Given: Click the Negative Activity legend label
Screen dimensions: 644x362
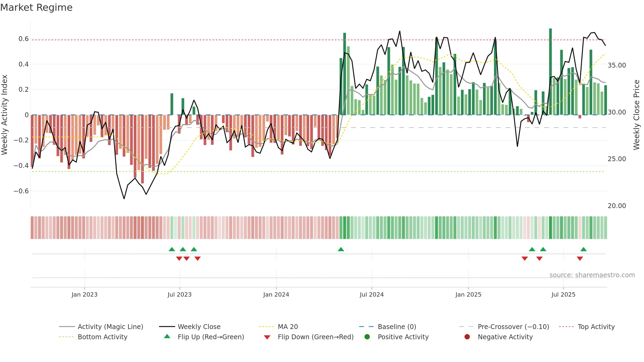Looking at the screenshot, I should (x=505, y=337).
